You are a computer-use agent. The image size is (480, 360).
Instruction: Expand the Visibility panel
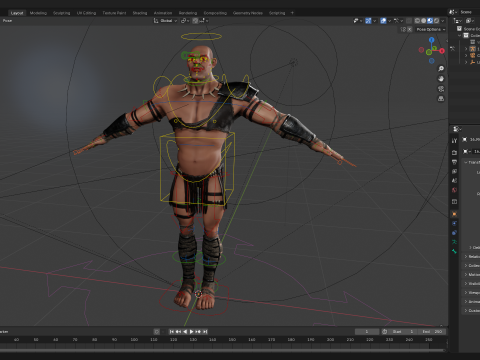(472, 283)
